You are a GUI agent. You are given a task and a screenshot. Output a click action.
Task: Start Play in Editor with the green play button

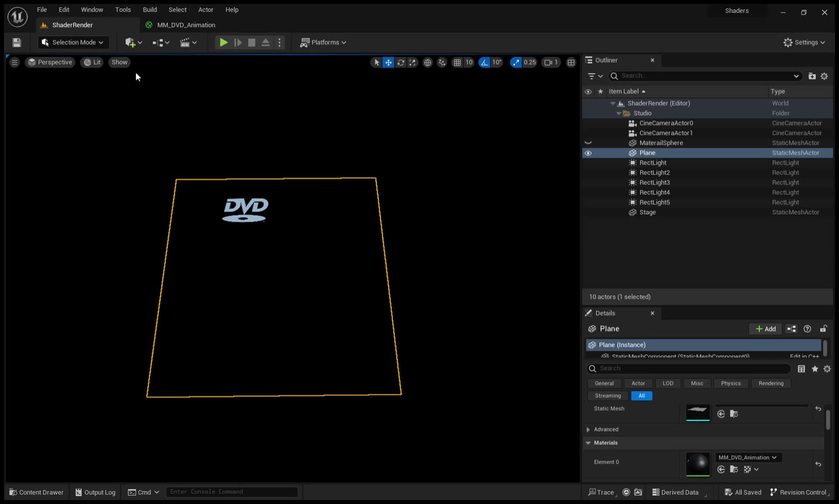(x=223, y=42)
